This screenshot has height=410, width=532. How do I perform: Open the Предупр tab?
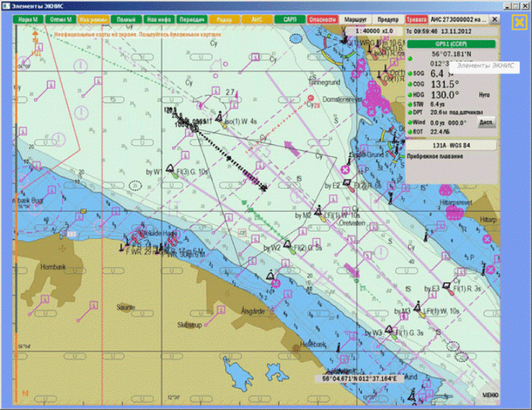388,20
